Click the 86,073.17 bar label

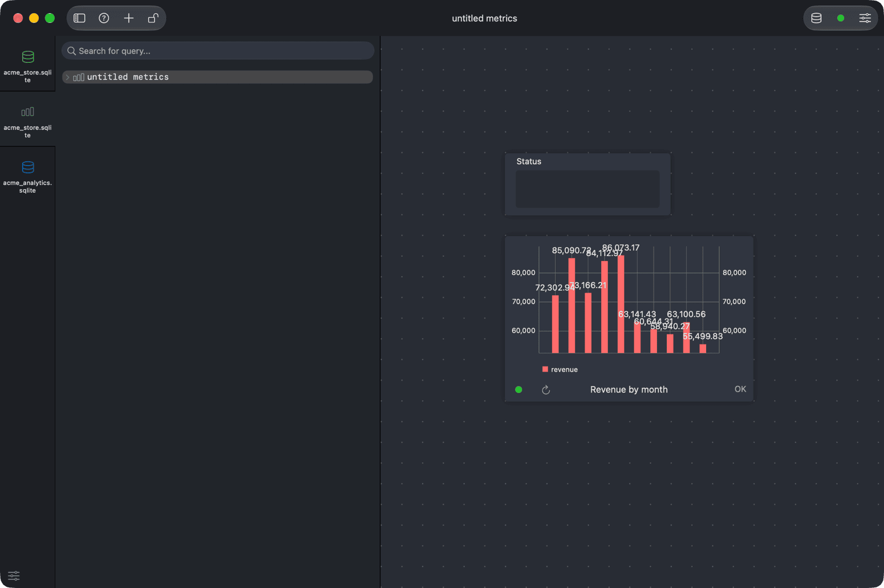coord(620,247)
